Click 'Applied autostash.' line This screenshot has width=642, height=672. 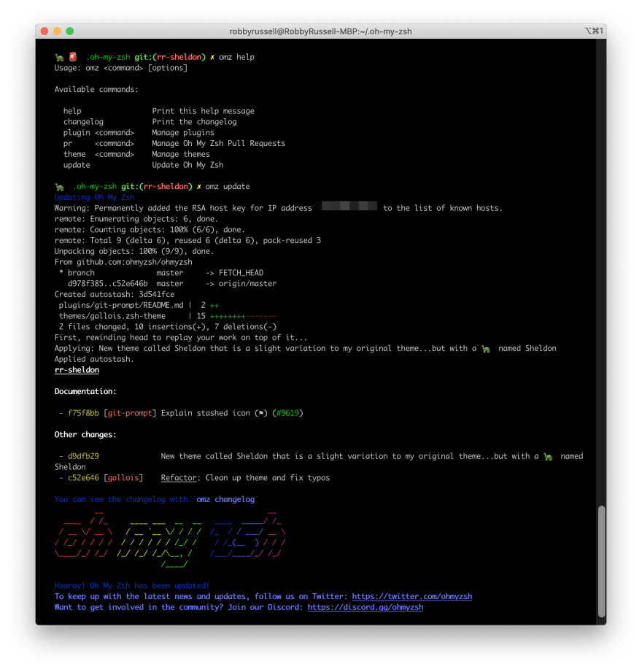tap(94, 359)
